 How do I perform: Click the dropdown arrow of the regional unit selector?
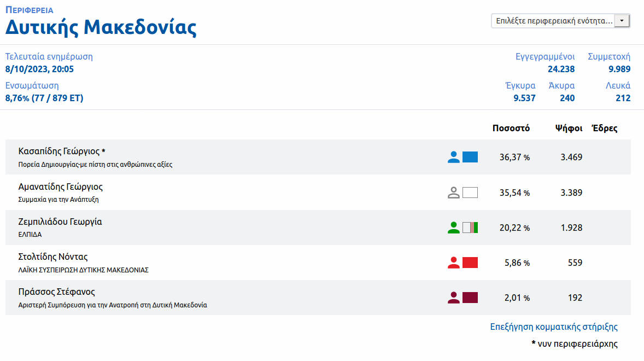622,21
